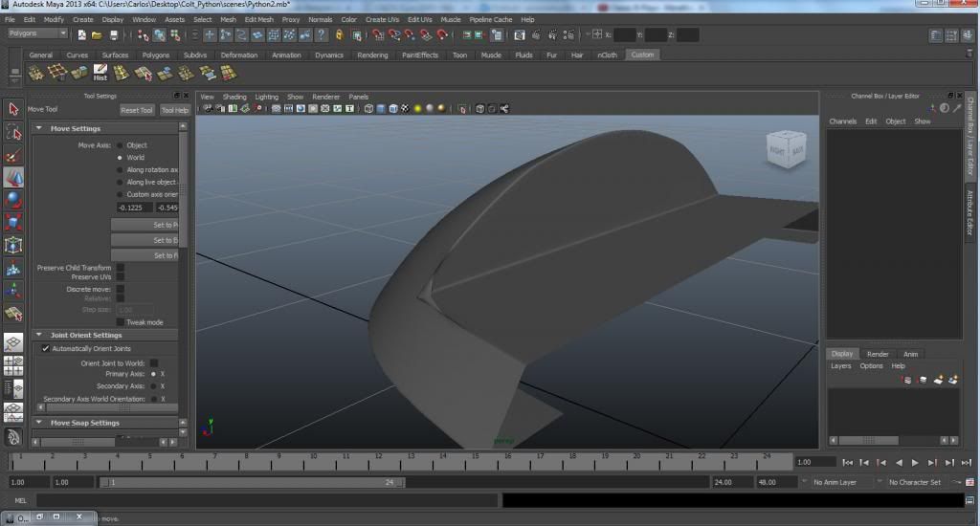Uncheck Automatically Orient Joints

click(45, 349)
